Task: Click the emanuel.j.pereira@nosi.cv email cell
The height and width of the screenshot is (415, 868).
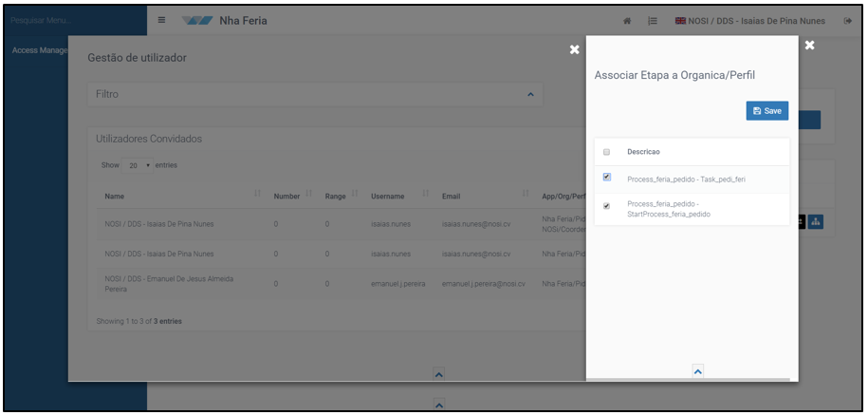Action: (483, 284)
